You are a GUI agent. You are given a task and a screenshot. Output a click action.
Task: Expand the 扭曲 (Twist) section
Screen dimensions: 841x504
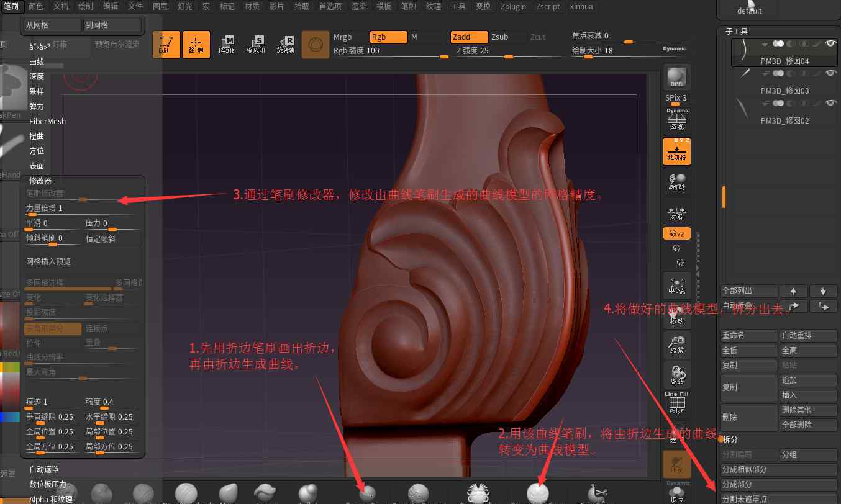pyautogui.click(x=37, y=136)
